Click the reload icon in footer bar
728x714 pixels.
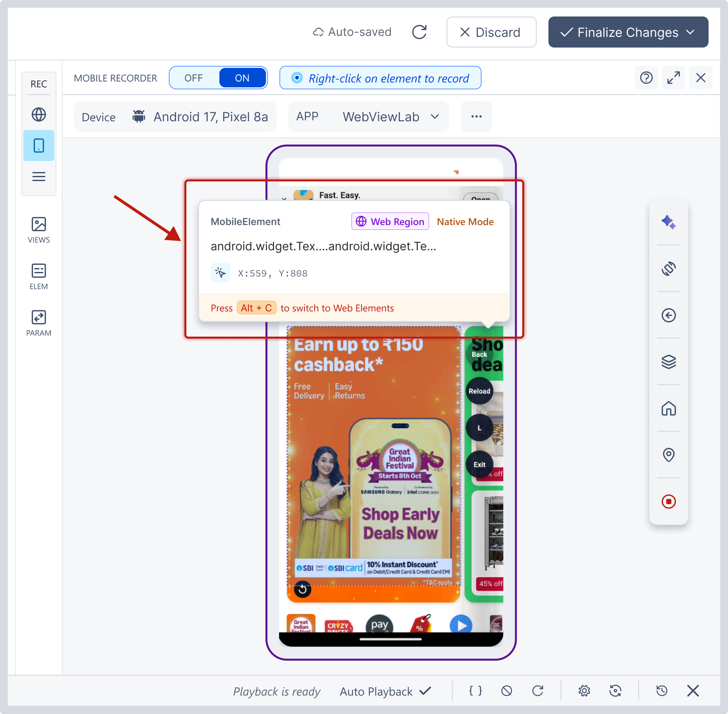pyautogui.click(x=538, y=691)
